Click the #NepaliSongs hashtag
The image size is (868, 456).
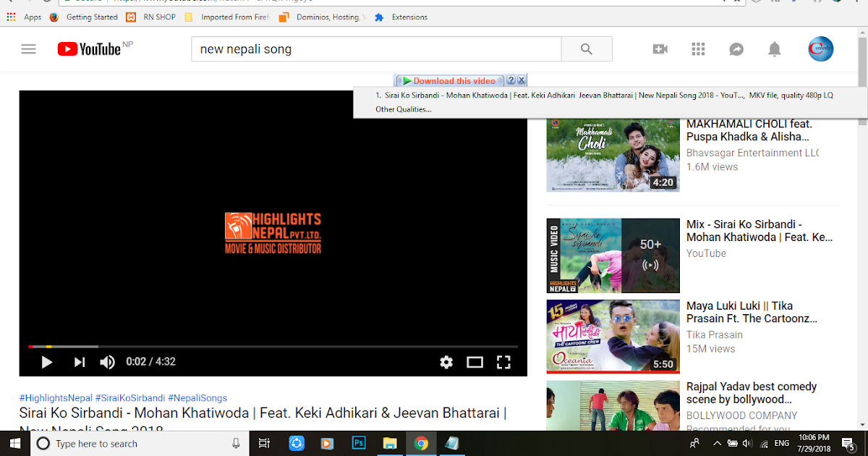[x=197, y=398]
